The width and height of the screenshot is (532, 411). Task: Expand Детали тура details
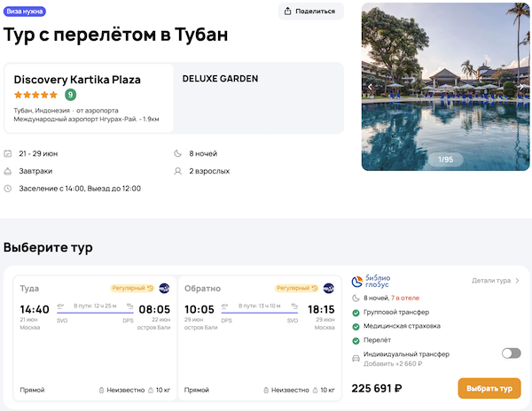pyautogui.click(x=495, y=281)
